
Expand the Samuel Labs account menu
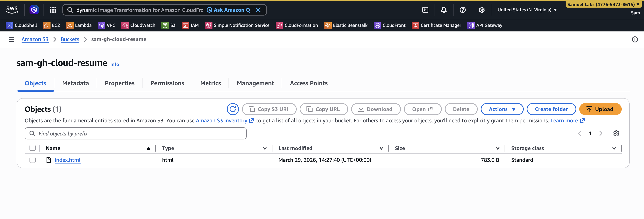[x=603, y=5]
